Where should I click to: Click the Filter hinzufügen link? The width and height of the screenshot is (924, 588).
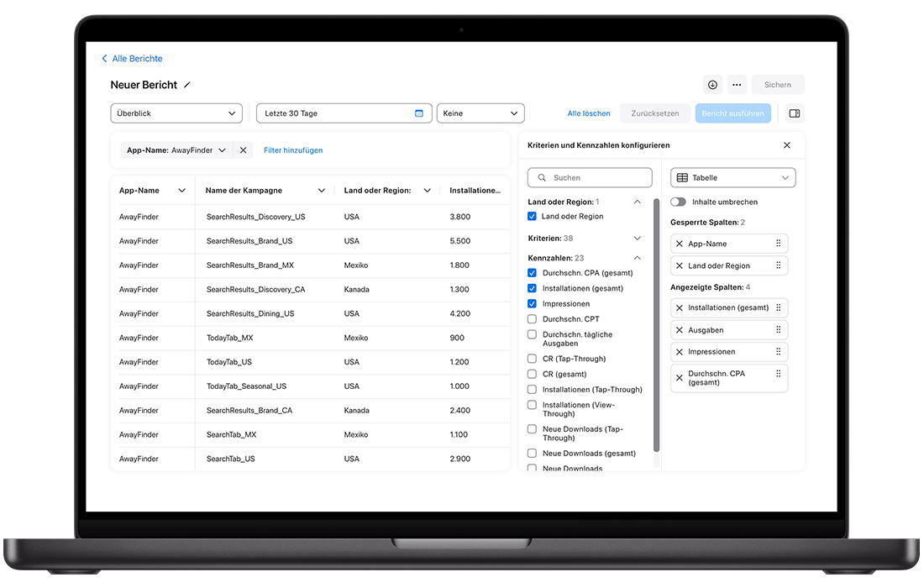tap(293, 150)
